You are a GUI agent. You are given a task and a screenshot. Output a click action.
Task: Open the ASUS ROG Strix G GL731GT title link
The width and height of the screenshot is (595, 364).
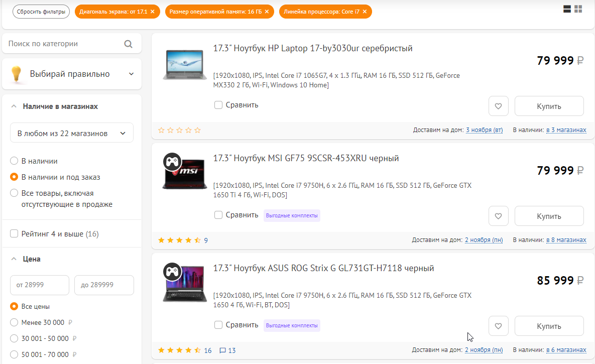323,268
